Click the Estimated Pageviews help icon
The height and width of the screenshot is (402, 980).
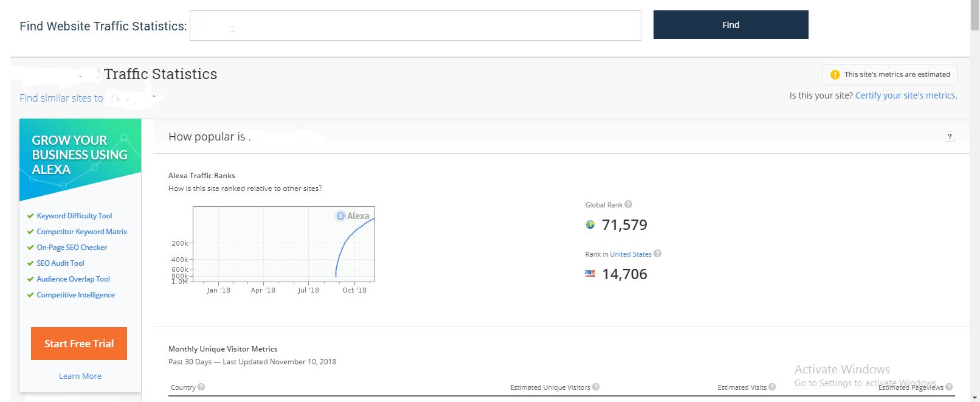click(x=949, y=387)
